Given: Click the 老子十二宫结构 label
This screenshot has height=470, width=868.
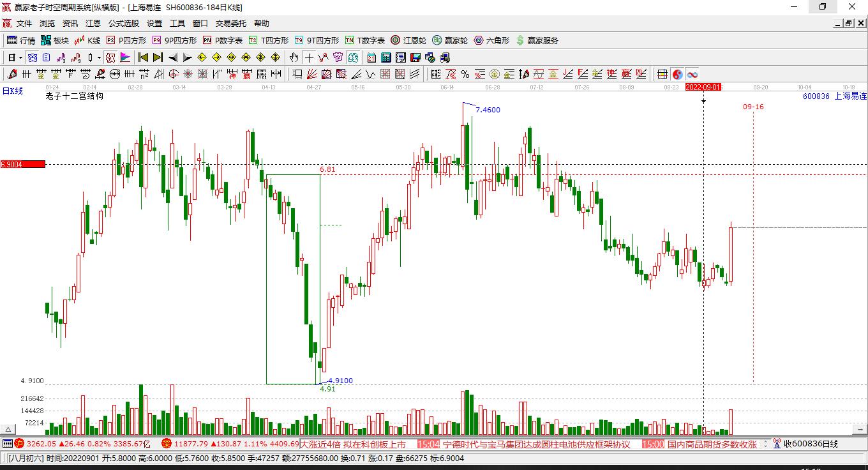Looking at the screenshot, I should click(x=74, y=96).
